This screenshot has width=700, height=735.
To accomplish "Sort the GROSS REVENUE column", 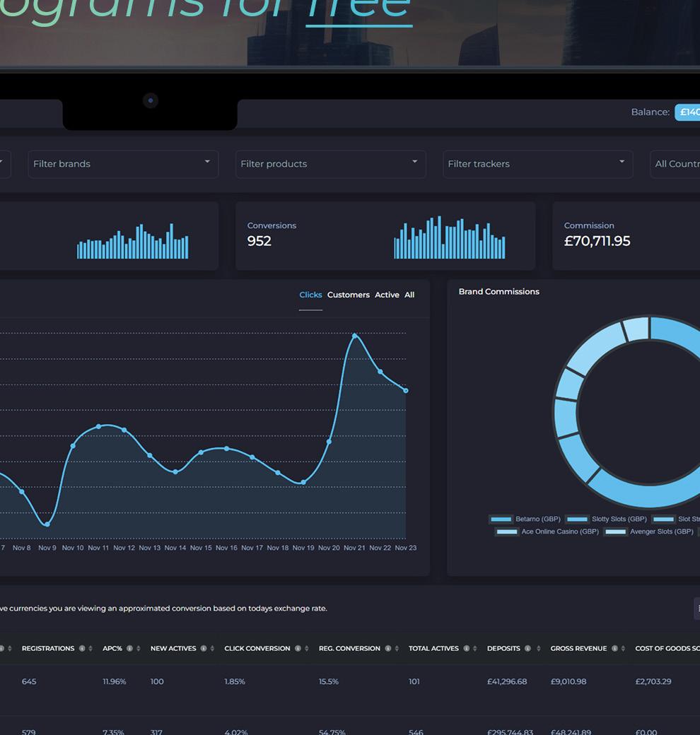I will 623,648.
